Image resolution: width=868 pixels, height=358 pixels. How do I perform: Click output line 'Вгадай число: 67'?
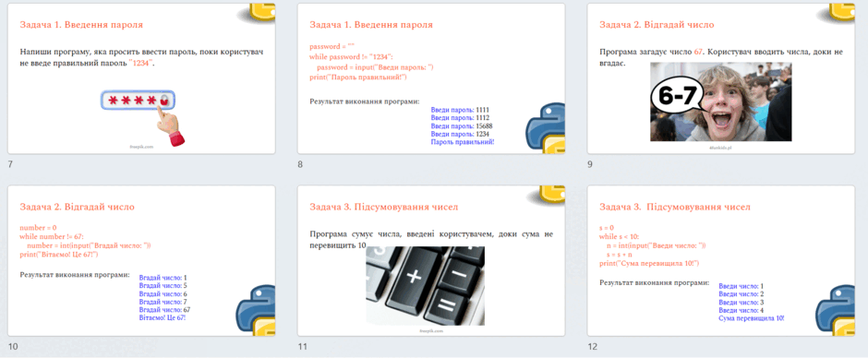coord(165,310)
